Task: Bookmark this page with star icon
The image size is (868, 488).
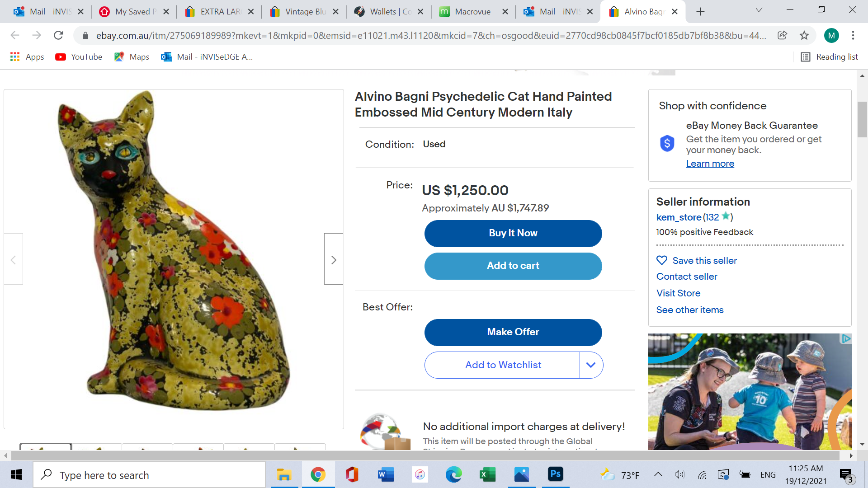Action: (x=804, y=35)
